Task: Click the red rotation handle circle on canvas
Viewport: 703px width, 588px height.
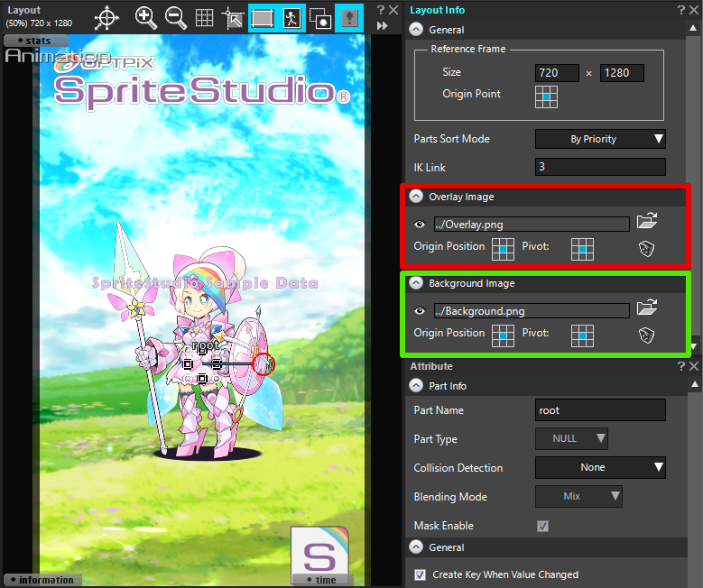Action: pyautogui.click(x=263, y=364)
